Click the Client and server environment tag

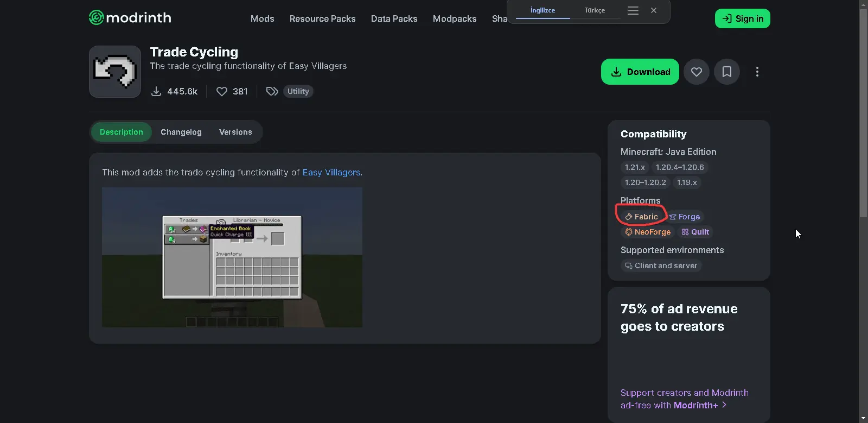click(x=661, y=266)
